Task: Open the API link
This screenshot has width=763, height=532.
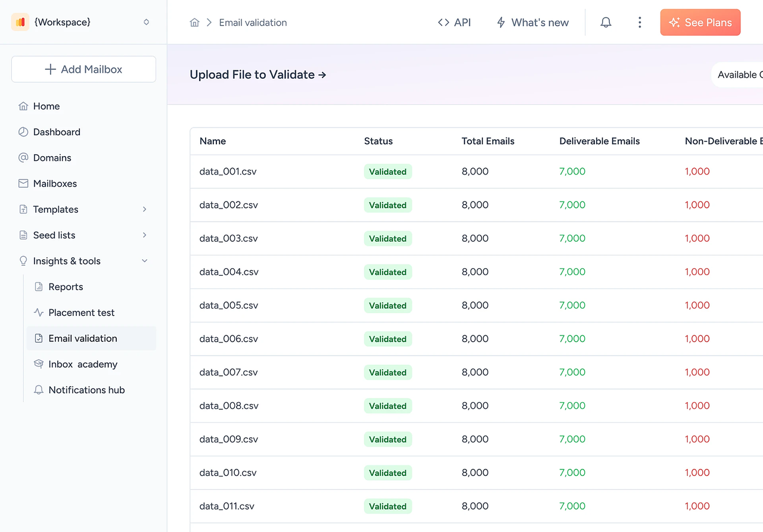Action: tap(454, 23)
